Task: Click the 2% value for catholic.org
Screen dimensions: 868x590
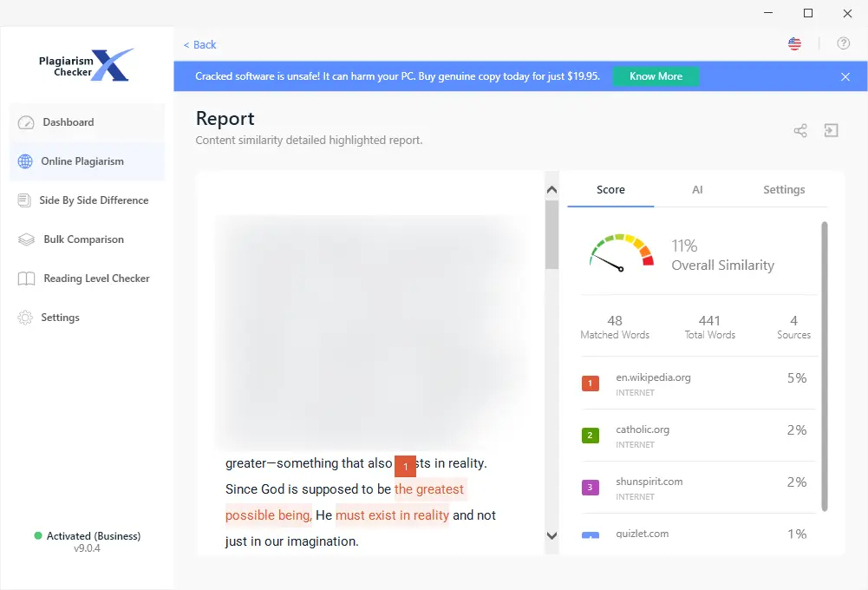Action: (x=797, y=429)
